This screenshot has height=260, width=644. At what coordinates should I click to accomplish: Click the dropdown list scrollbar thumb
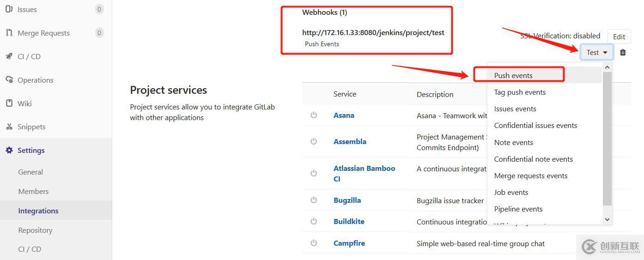pyautogui.click(x=608, y=139)
